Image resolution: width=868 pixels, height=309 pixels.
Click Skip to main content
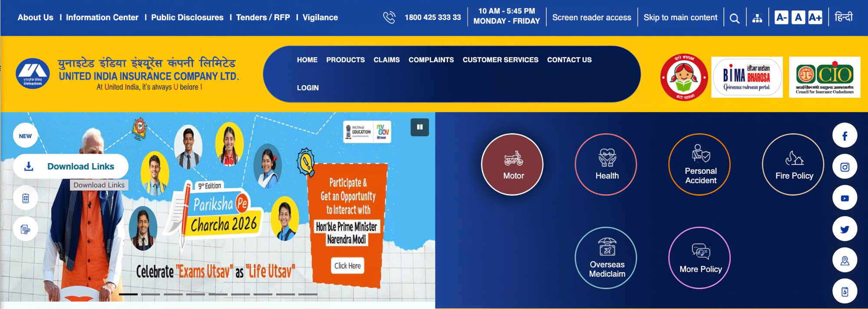pyautogui.click(x=681, y=18)
